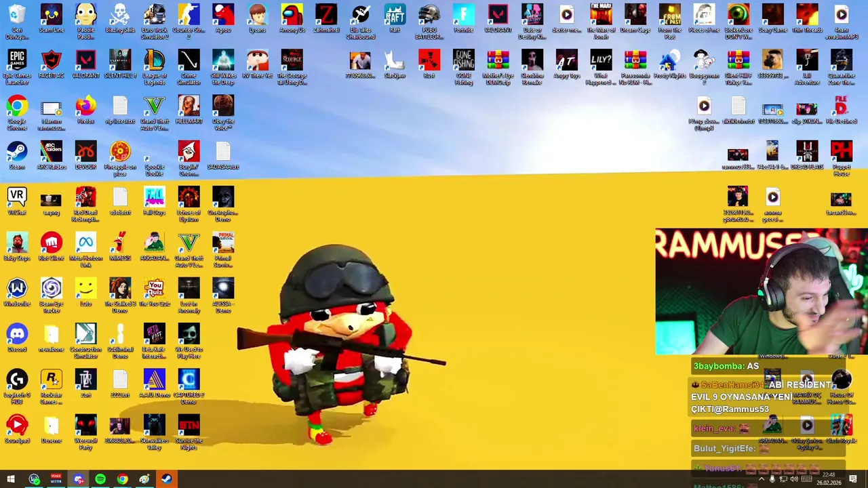
Task: Open the Beam Eye Tracker shortcut
Action: (x=52, y=296)
